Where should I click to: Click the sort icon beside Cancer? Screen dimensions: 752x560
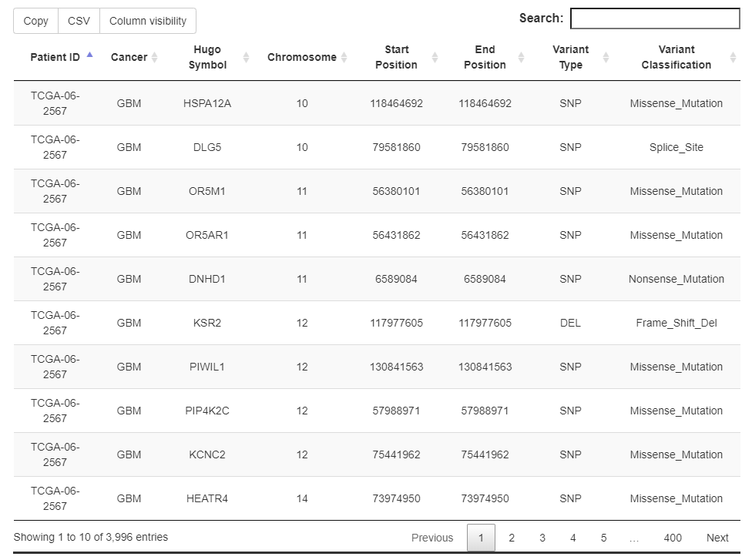click(154, 58)
